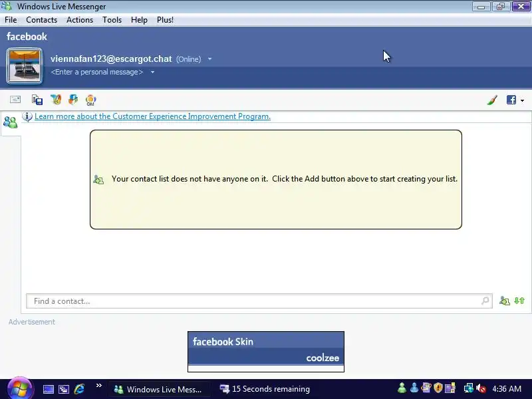Launch Internet Explorer from Quick Launch
532x399 pixels.
79,389
